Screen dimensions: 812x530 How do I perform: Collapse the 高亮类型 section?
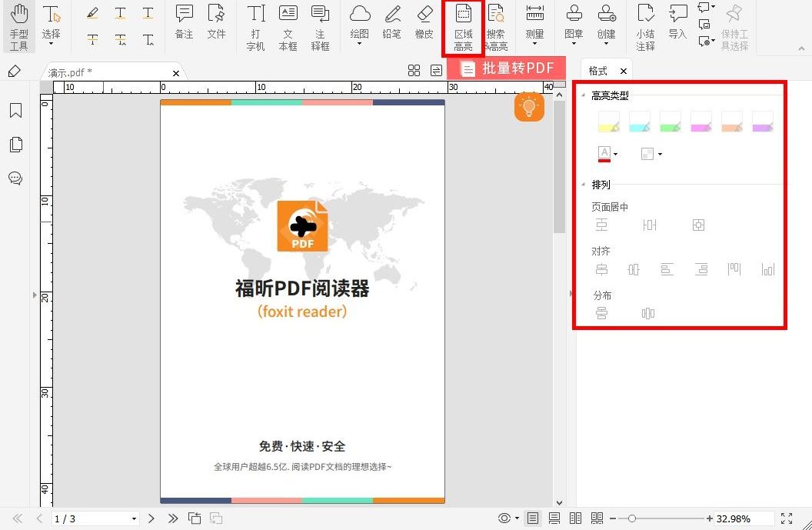coord(584,95)
